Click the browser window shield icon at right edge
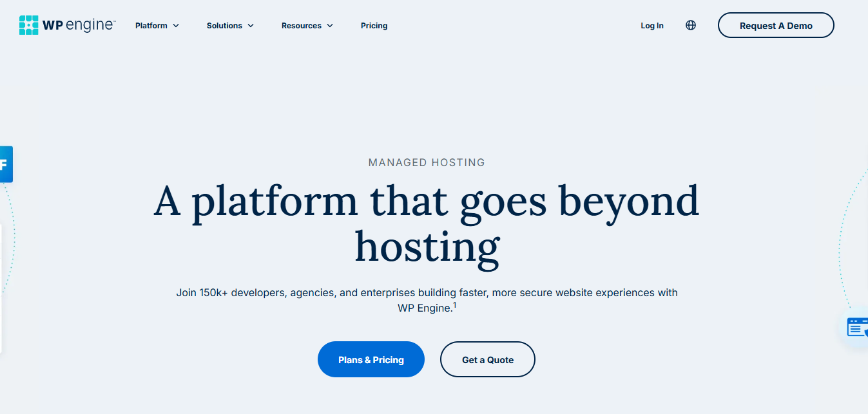868x414 pixels. (857, 327)
